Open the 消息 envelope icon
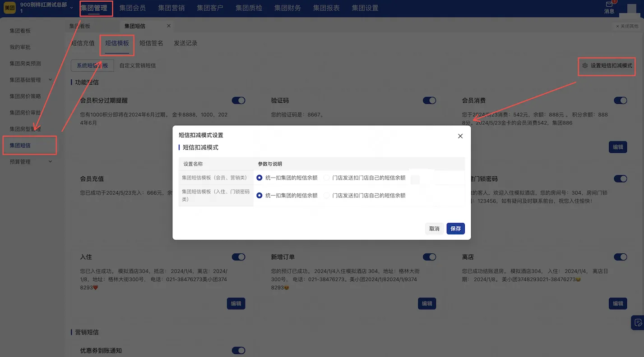Viewport: 644px width, 357px height. coord(609,5)
